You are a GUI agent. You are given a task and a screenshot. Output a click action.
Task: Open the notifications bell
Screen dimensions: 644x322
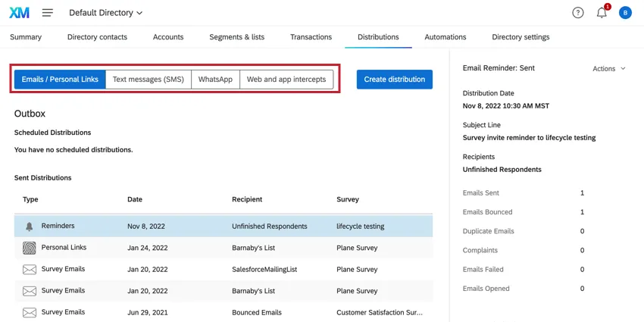[x=602, y=13]
